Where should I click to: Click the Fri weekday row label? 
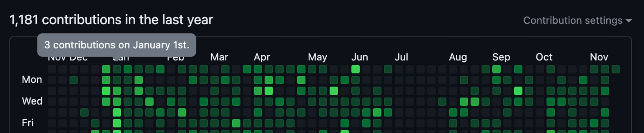tap(28, 123)
